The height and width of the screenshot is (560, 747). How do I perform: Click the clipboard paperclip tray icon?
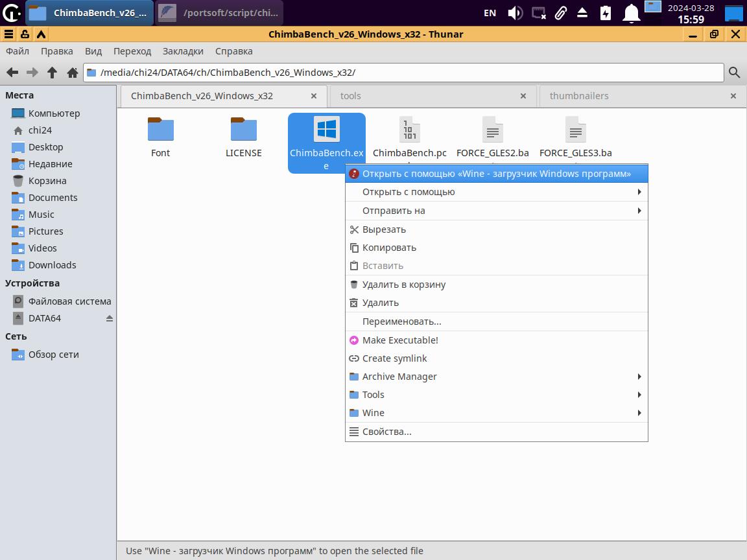click(x=561, y=13)
